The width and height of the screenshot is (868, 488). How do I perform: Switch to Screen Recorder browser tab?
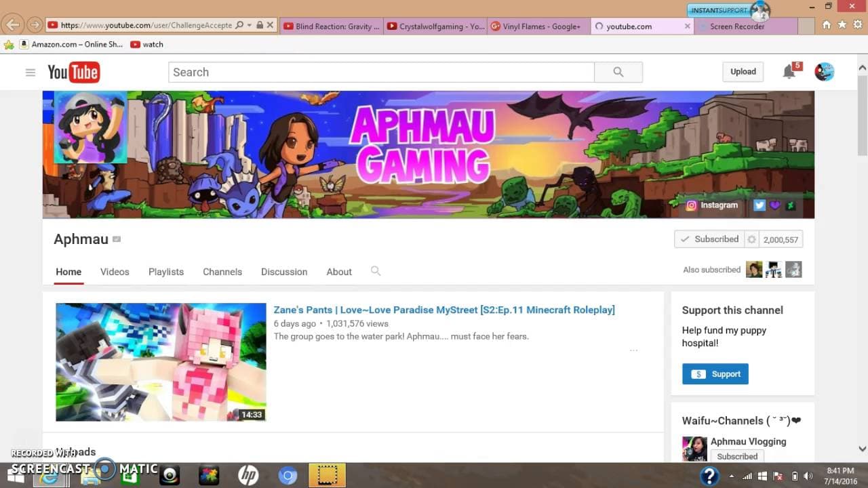[x=745, y=26]
